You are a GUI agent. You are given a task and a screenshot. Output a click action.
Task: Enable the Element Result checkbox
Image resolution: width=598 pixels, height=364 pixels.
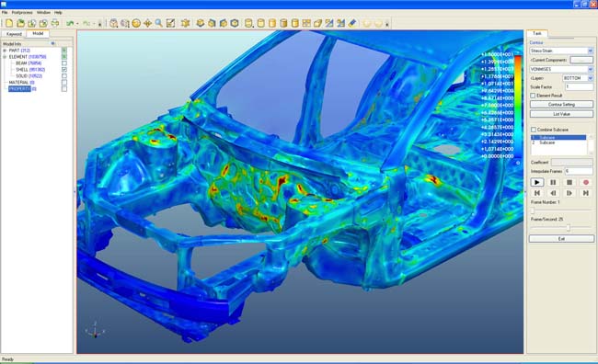coord(534,96)
